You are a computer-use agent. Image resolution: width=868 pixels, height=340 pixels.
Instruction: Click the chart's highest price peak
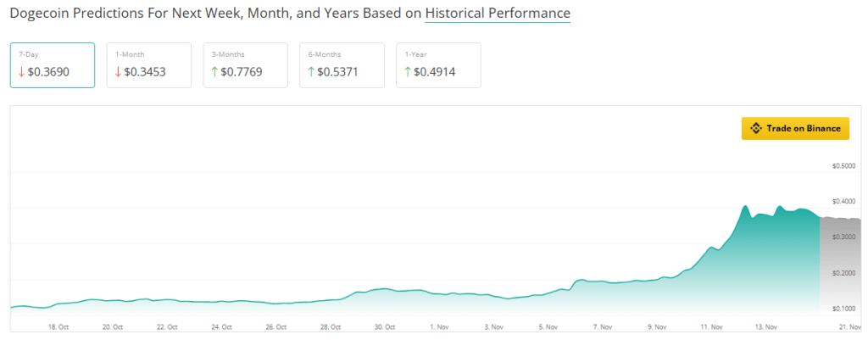tap(746, 206)
